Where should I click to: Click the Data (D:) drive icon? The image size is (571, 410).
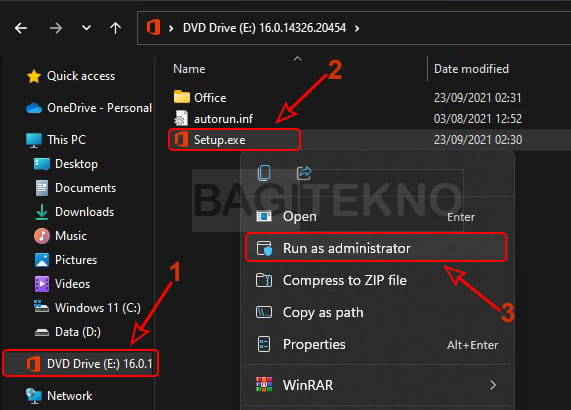[42, 332]
